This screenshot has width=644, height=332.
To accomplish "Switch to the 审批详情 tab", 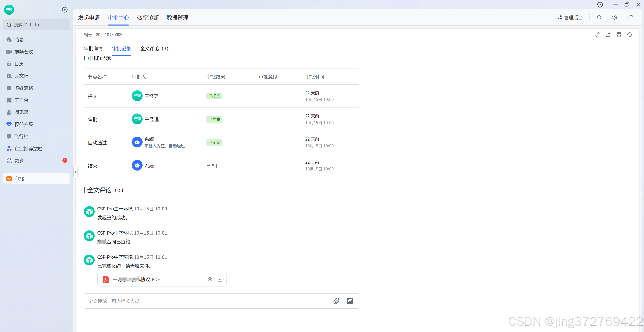I will 93,49.
